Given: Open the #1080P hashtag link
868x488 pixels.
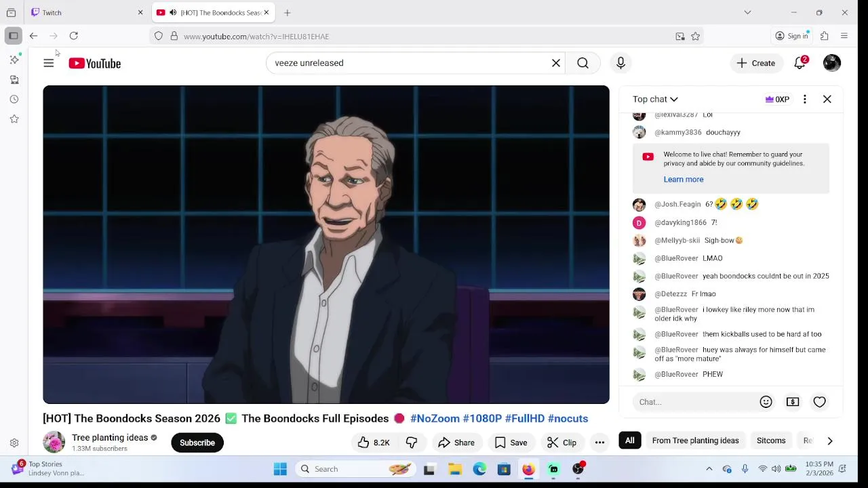Looking at the screenshot, I should coord(482,419).
